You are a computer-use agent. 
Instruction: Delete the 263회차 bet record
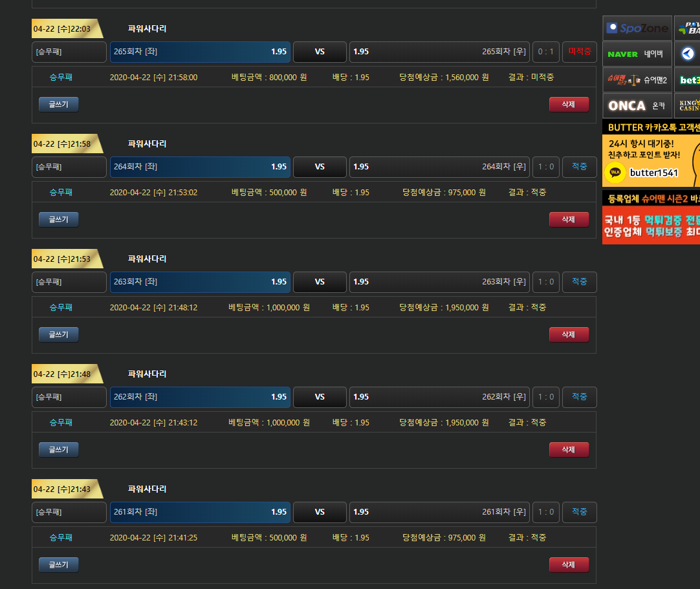569,335
